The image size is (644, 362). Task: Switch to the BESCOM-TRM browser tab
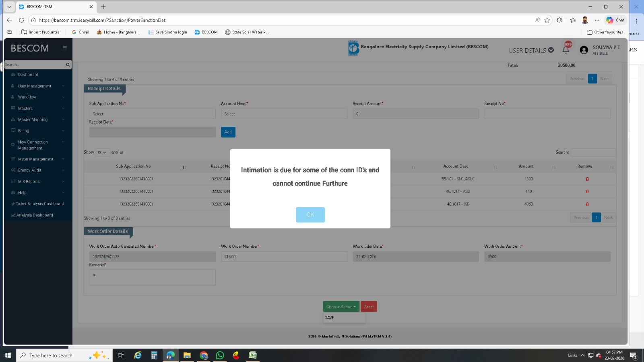56,7
